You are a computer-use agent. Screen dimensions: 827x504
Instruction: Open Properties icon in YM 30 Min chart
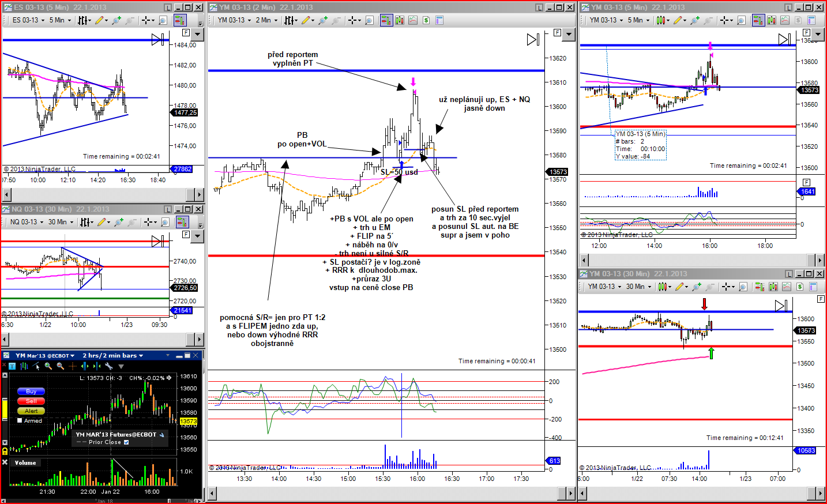pos(813,287)
